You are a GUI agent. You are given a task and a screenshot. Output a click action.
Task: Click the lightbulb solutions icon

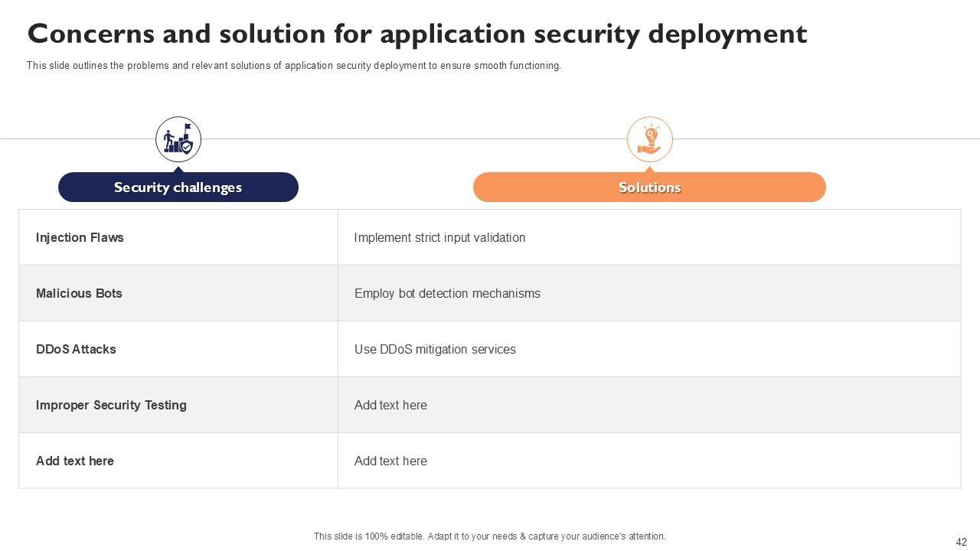click(x=649, y=139)
